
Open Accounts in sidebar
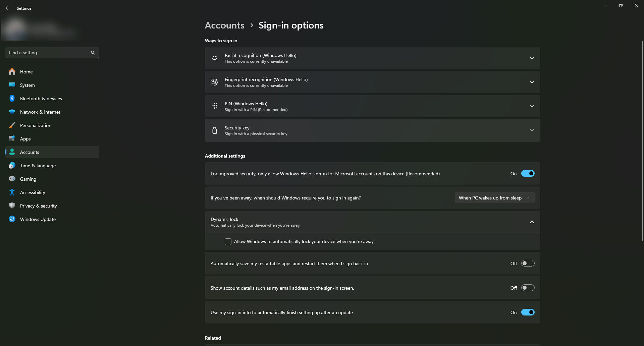click(52, 152)
